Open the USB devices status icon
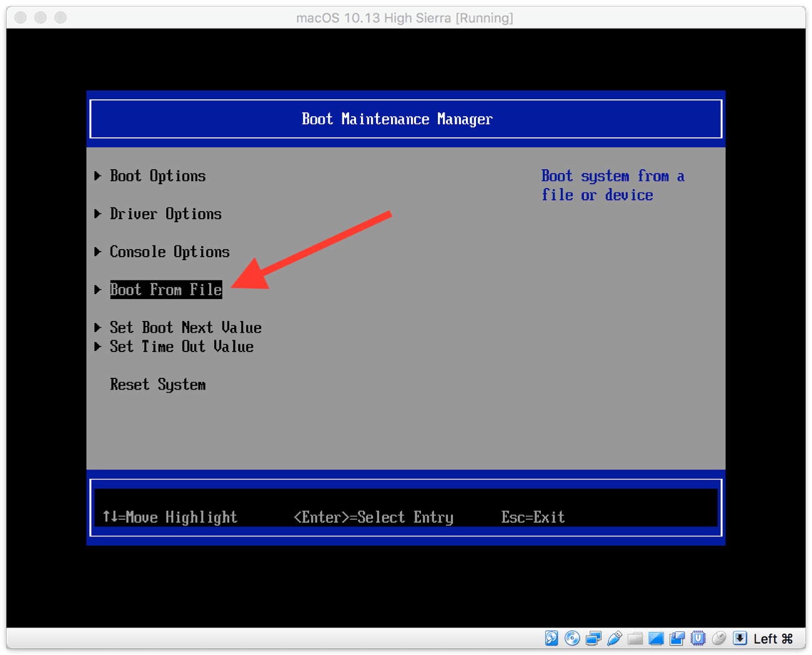The image size is (812, 655). (615, 638)
